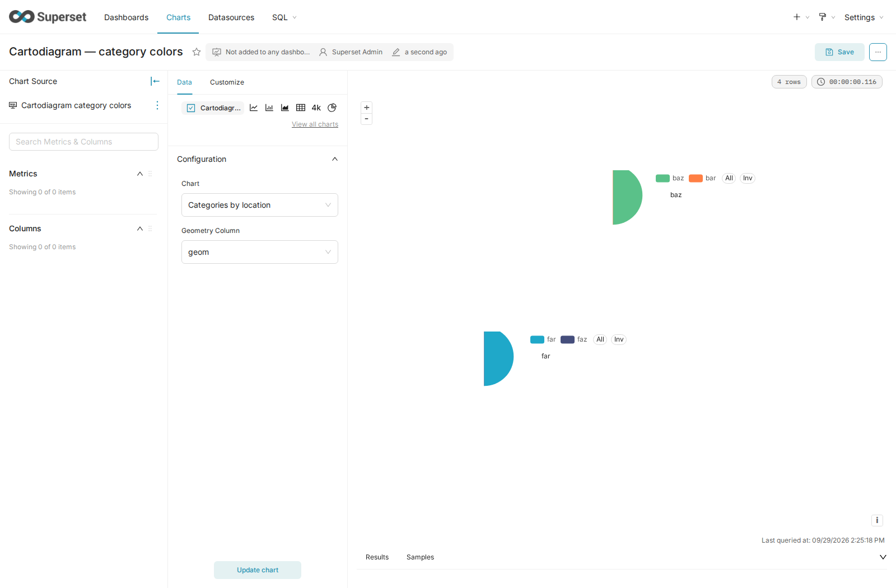Expand the Results panel chevron
The image size is (896, 588).
(x=883, y=557)
